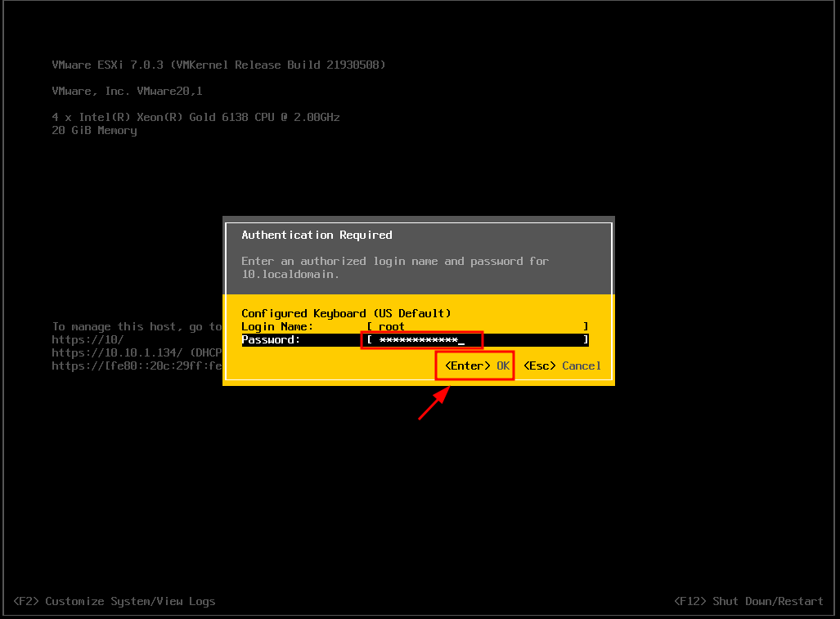Click the Authentication Required title
The height and width of the screenshot is (619, 840).
[317, 235]
